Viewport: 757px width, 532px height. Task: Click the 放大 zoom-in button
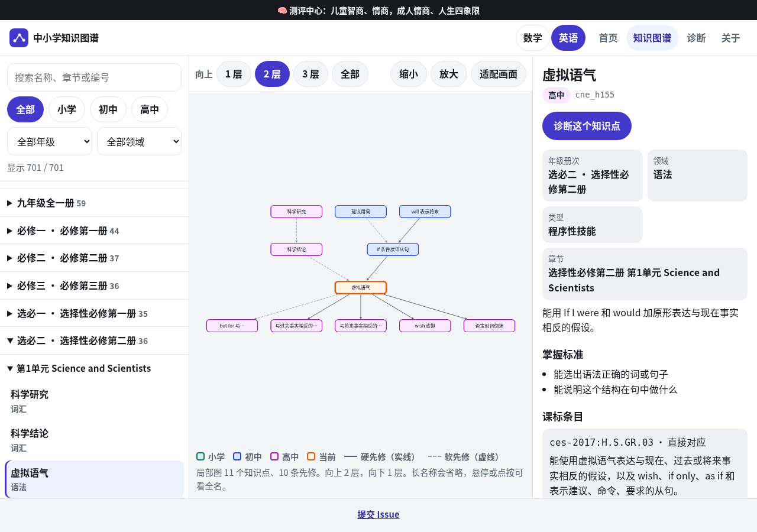(x=449, y=74)
